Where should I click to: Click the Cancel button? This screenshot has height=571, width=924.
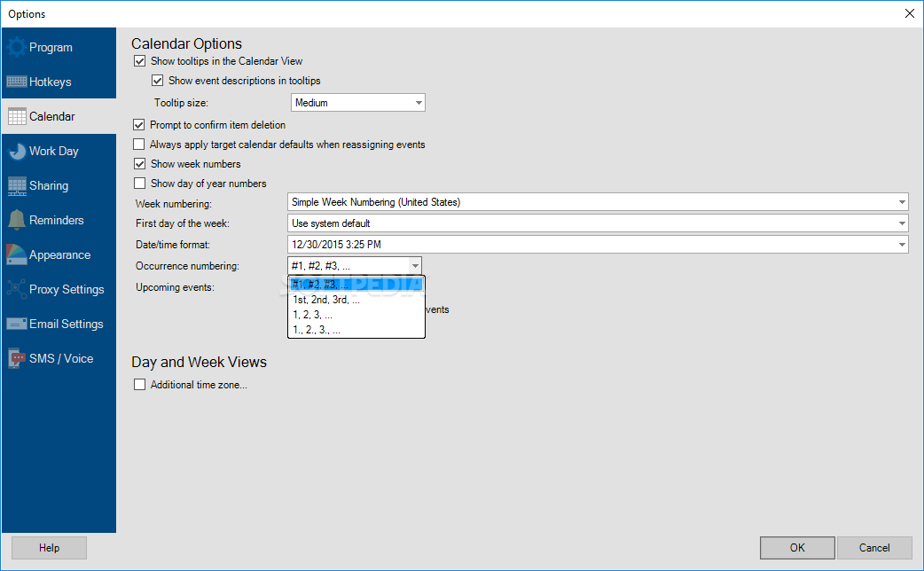pyautogui.click(x=874, y=548)
